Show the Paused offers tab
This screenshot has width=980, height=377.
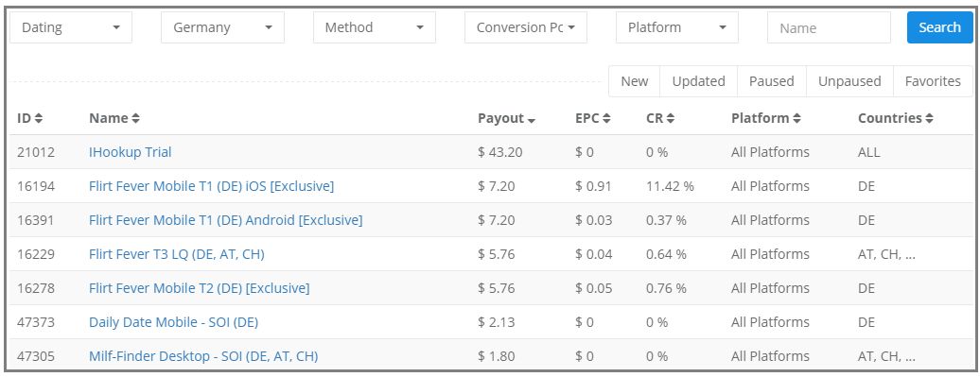pos(772,81)
